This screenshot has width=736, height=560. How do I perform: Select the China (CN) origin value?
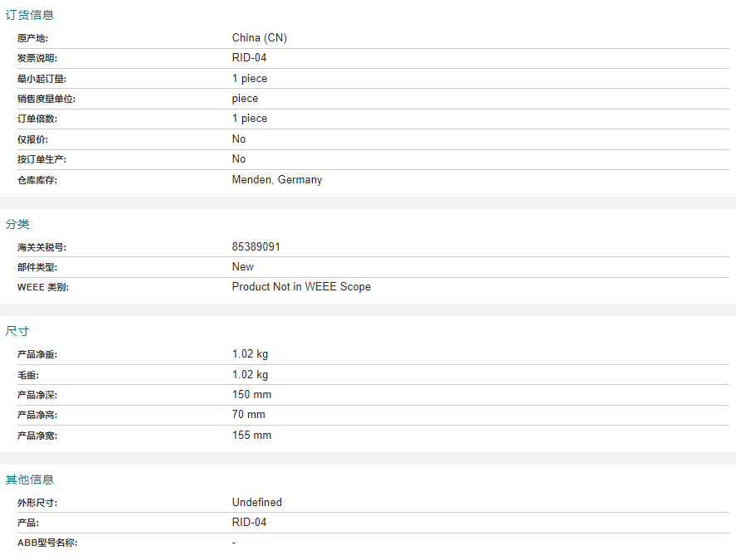260,38
